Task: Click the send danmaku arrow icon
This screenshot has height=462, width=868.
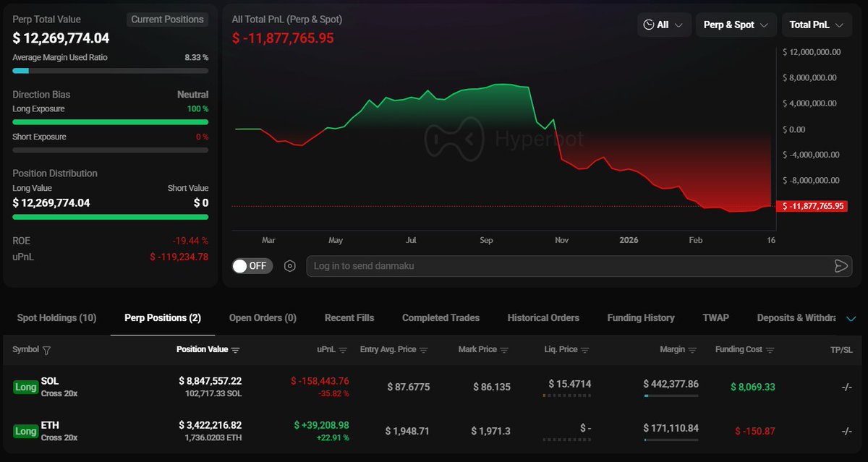Action: pos(841,266)
